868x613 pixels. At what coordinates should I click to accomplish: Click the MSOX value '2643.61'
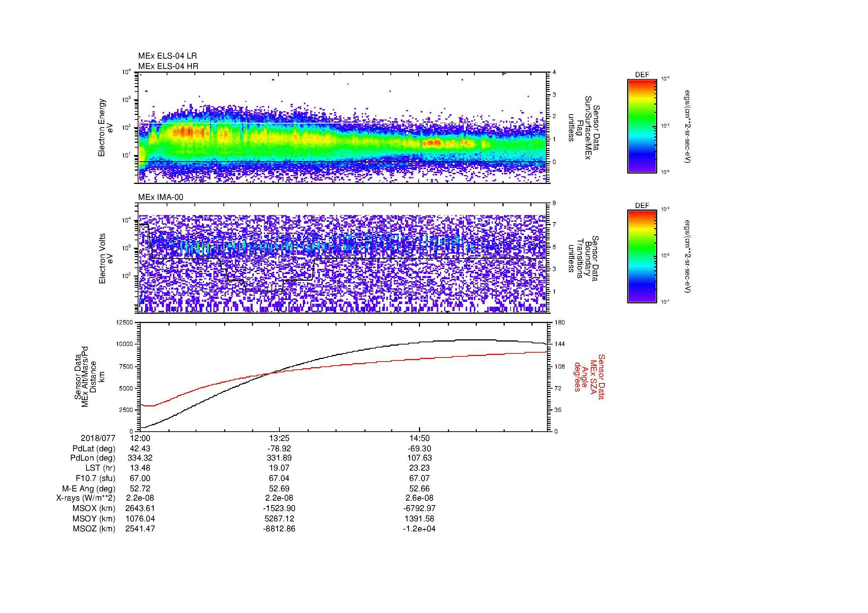coord(140,508)
